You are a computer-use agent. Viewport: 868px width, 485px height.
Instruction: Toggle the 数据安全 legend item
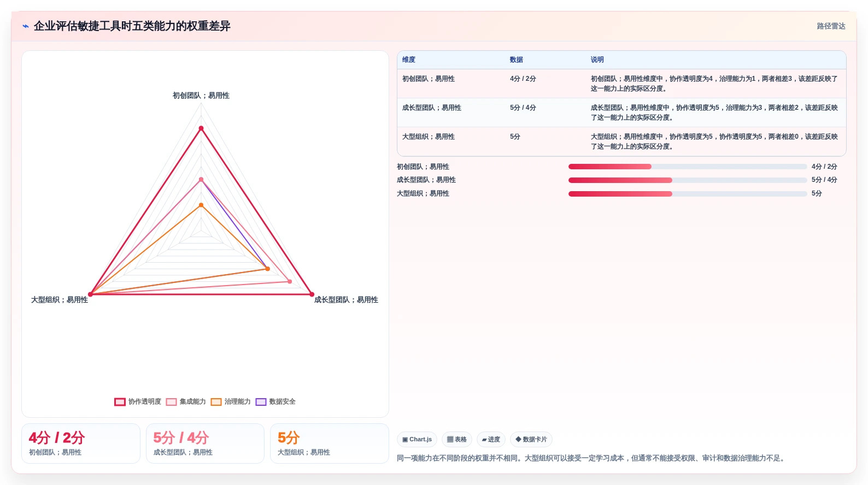click(275, 401)
